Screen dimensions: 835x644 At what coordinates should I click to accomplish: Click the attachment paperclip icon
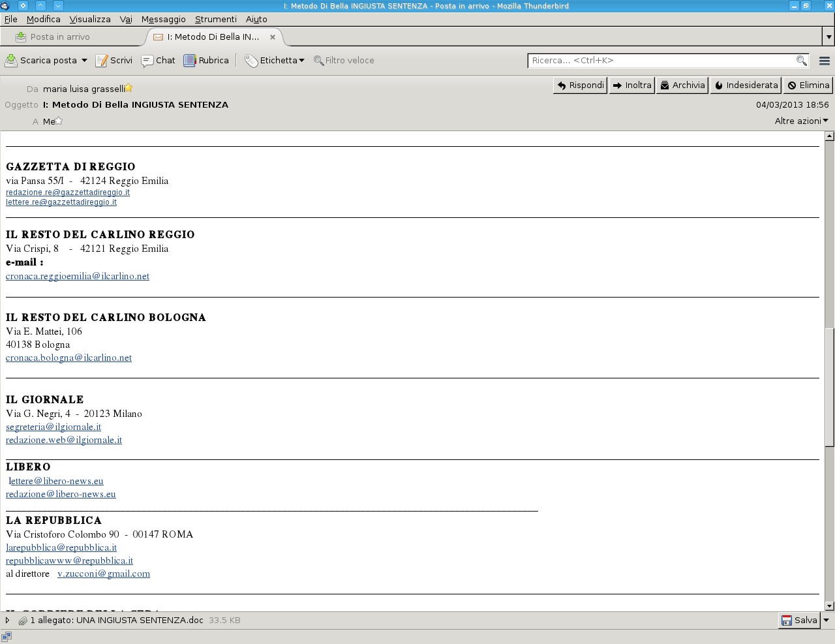click(x=23, y=621)
